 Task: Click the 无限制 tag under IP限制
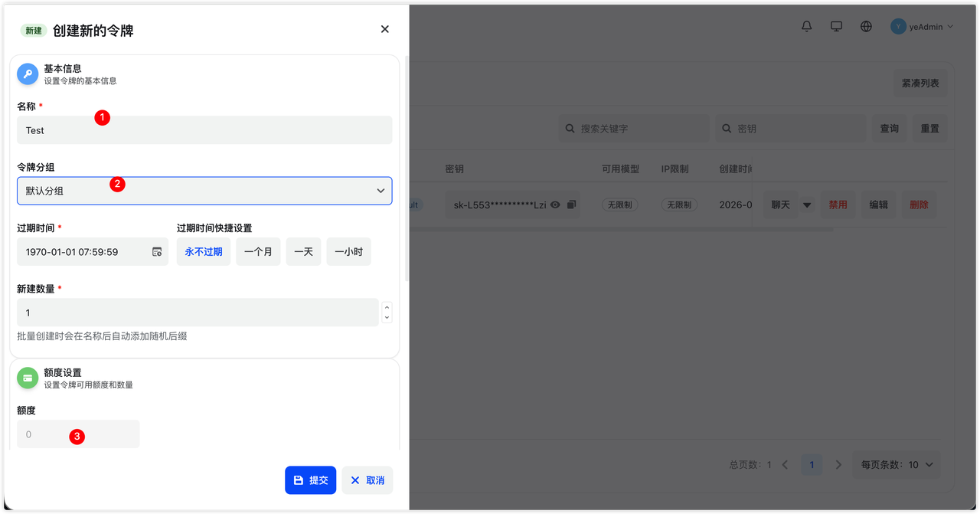(x=679, y=205)
